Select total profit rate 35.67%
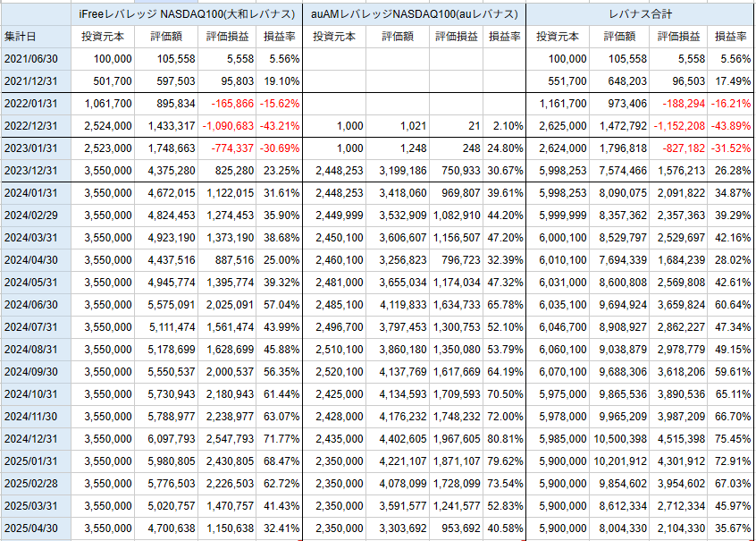Screen dimensions: 756x541 coord(731,528)
